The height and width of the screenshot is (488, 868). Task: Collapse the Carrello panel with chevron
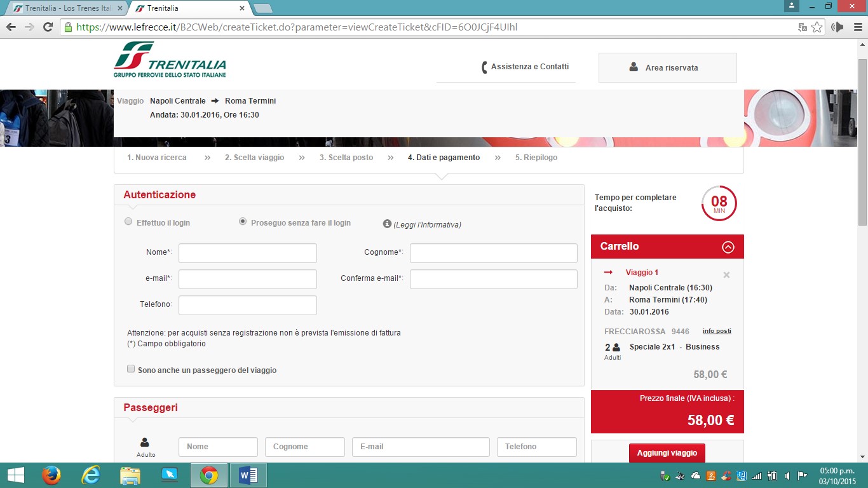[728, 247]
